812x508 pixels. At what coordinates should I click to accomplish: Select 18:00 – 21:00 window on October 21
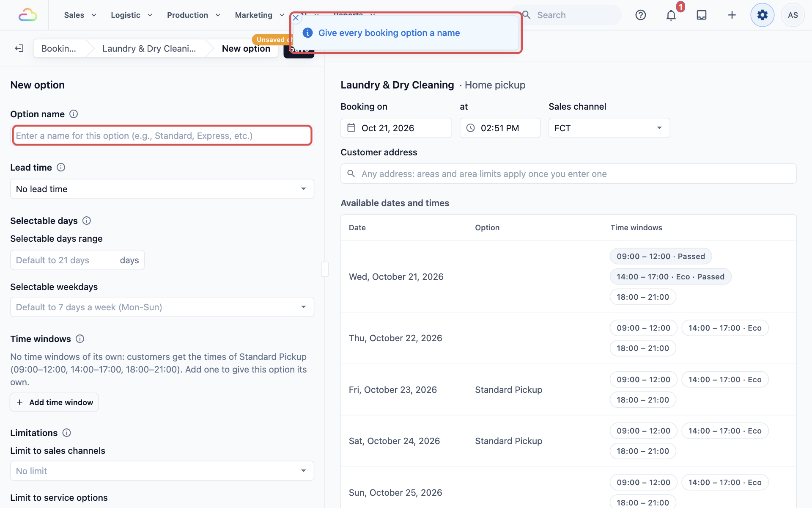click(643, 297)
